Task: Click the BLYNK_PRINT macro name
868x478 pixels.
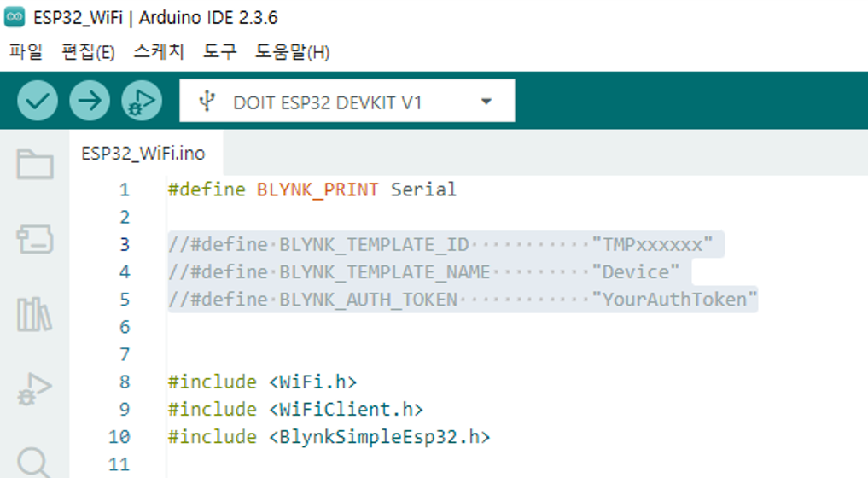Action: point(317,190)
